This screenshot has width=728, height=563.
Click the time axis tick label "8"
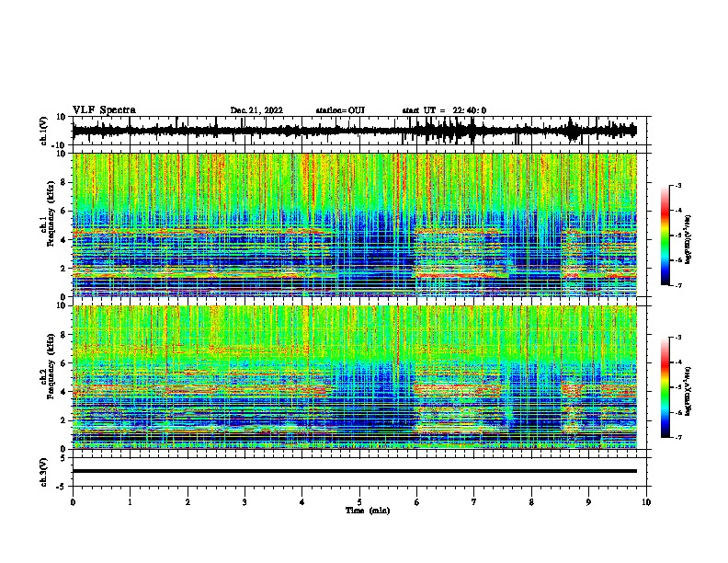click(x=531, y=502)
